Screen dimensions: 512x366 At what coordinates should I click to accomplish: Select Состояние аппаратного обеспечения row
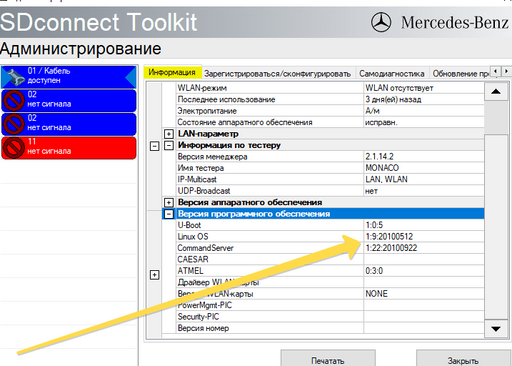(x=330, y=122)
